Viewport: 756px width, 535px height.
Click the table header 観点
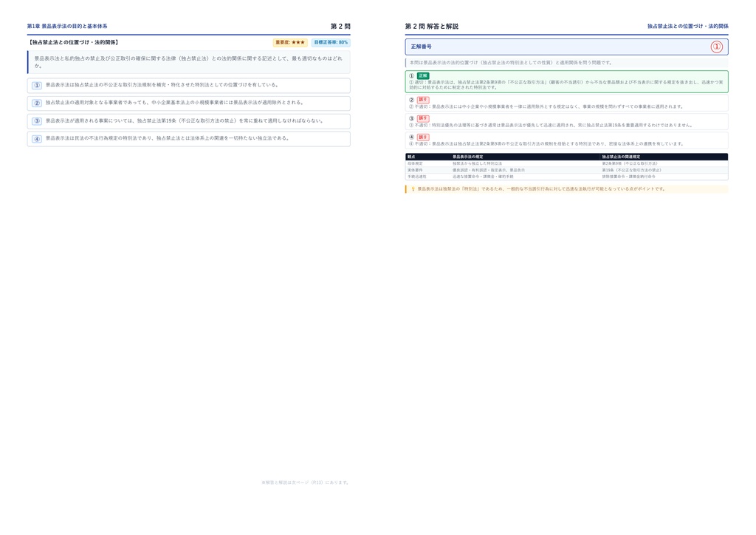(x=411, y=157)
